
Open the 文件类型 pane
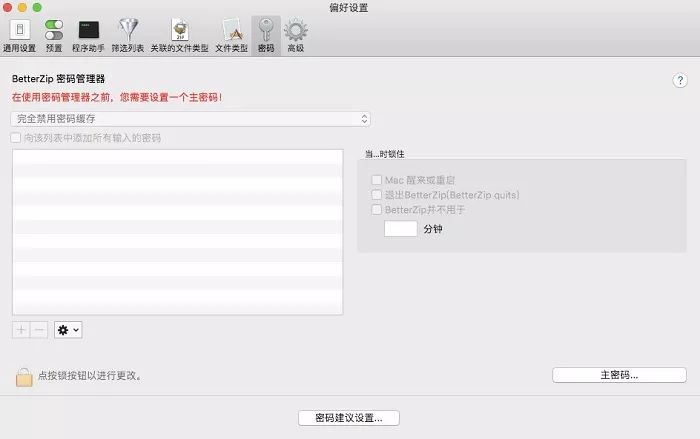231,36
